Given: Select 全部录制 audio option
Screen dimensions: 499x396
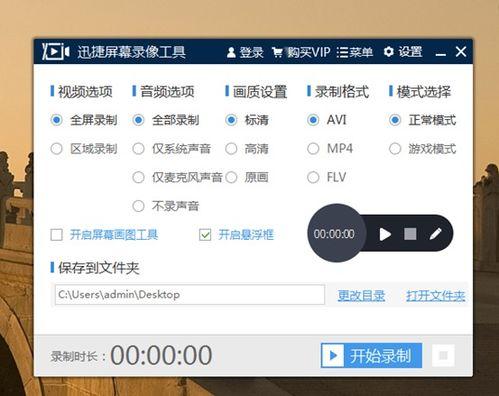Looking at the screenshot, I should [x=166, y=120].
